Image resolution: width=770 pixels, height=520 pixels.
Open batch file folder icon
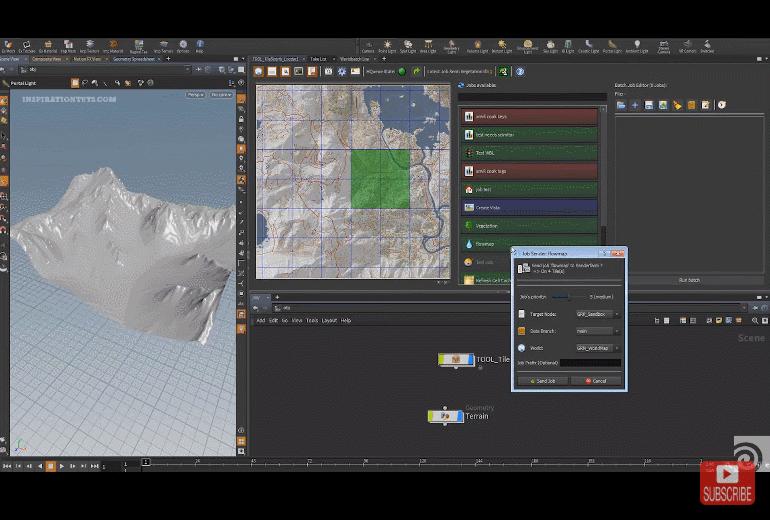621,105
